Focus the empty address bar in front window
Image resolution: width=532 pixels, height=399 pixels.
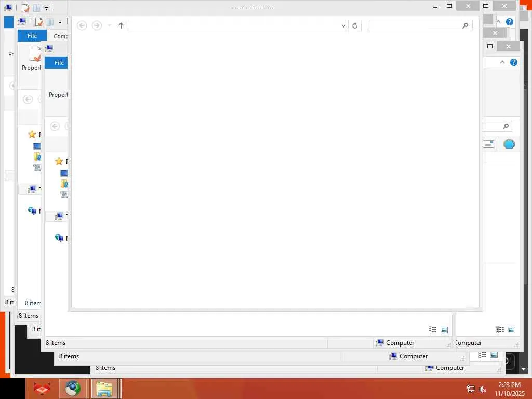pos(234,25)
